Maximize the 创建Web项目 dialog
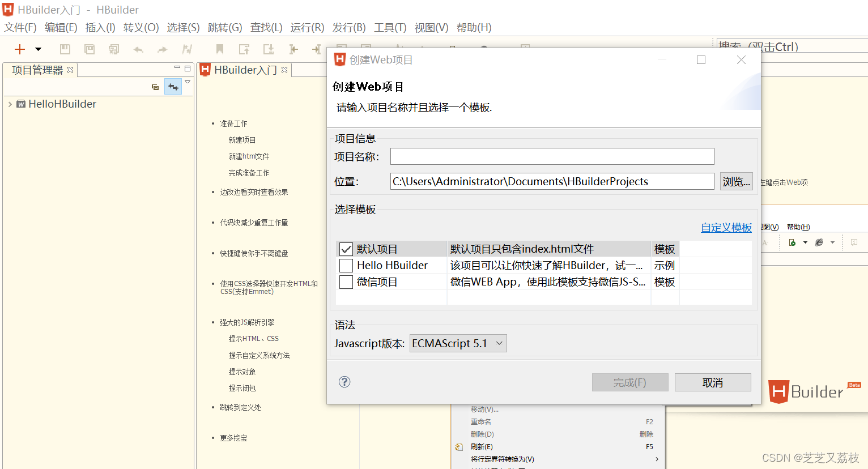Viewport: 868px width, 469px height. (x=701, y=60)
